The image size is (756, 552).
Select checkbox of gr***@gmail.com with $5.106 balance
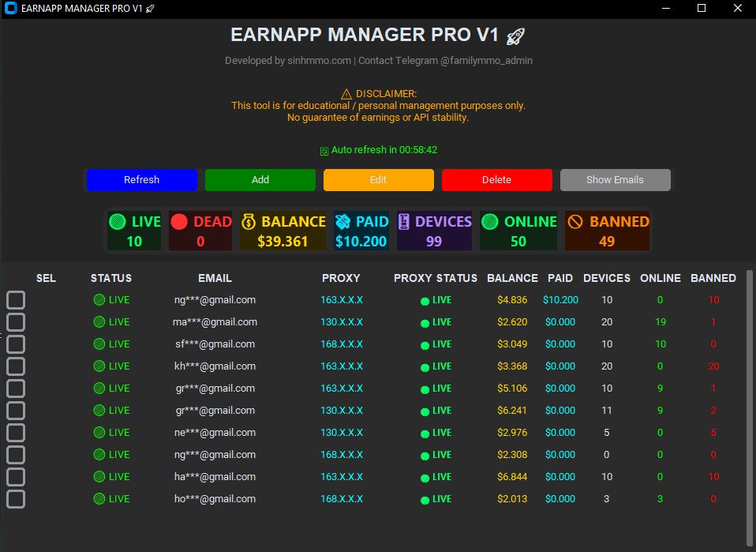pyautogui.click(x=16, y=389)
